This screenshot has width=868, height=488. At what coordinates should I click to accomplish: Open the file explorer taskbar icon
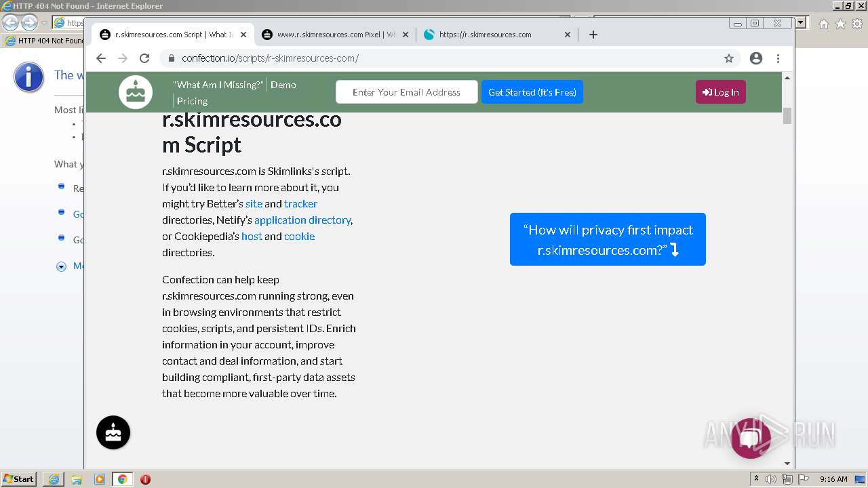click(77, 479)
